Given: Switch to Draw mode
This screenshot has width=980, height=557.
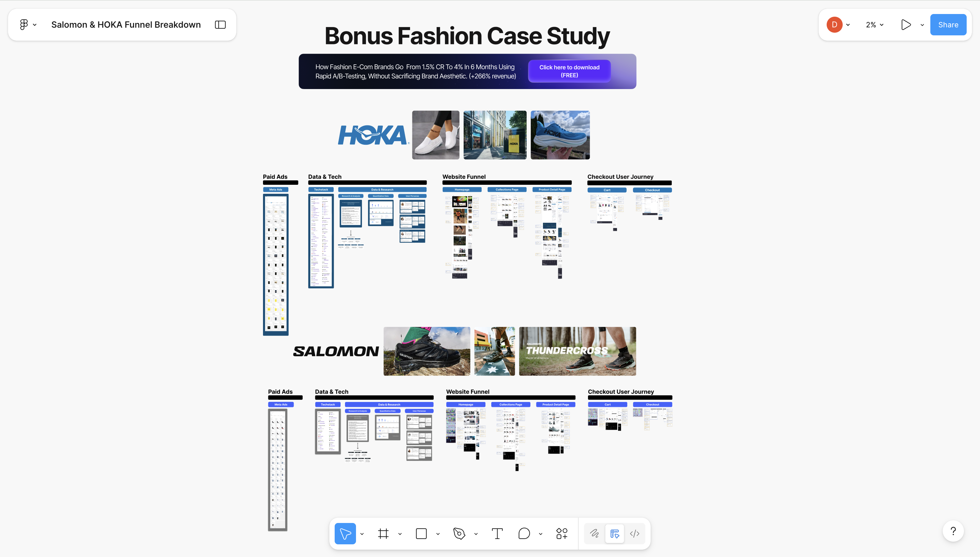Looking at the screenshot, I should click(594, 533).
